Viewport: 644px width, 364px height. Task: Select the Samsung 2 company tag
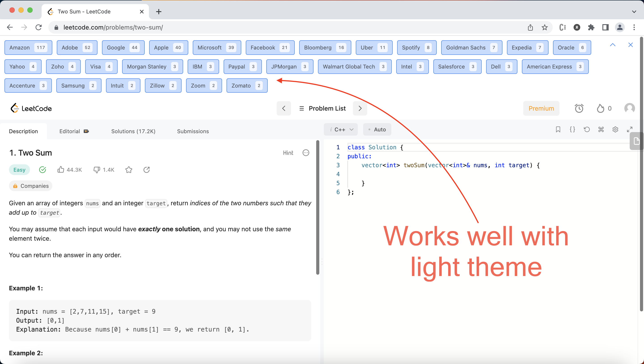[x=79, y=85]
